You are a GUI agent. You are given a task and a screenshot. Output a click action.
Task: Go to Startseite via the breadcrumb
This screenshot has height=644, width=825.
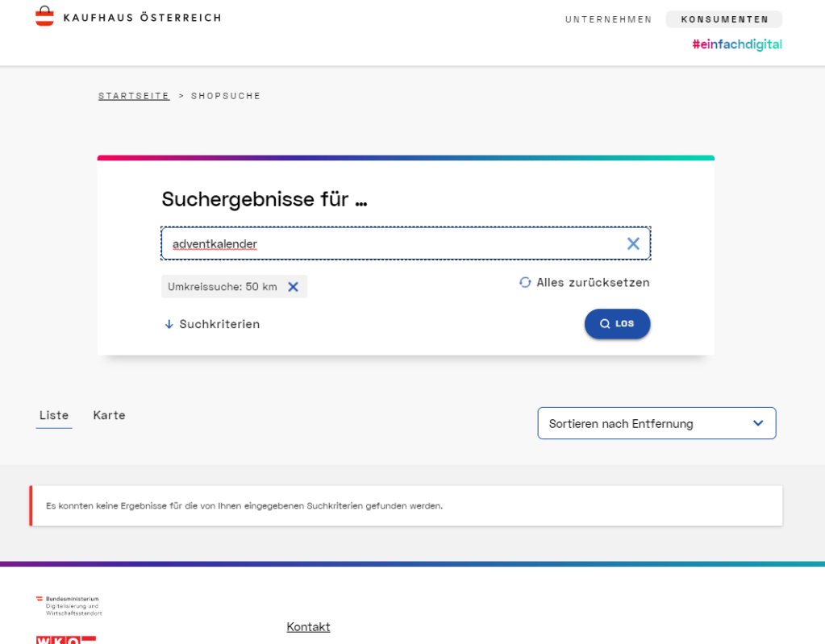click(x=134, y=96)
